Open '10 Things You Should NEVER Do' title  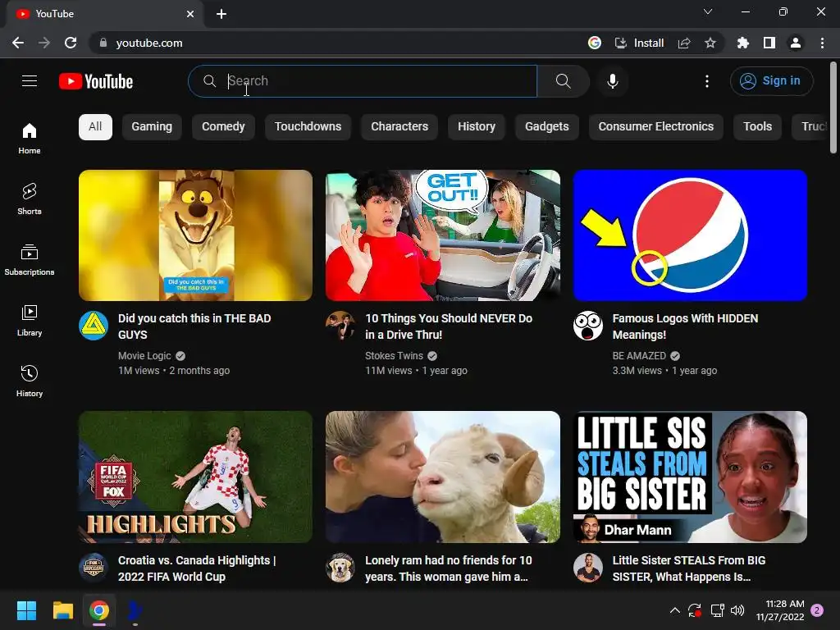449,326
